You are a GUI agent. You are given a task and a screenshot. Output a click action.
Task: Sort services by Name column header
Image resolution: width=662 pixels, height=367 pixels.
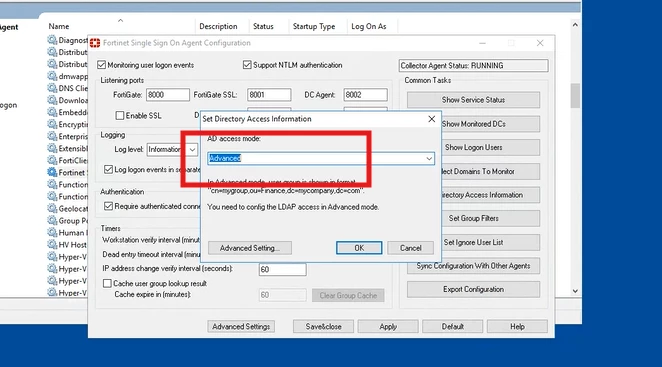59,26
